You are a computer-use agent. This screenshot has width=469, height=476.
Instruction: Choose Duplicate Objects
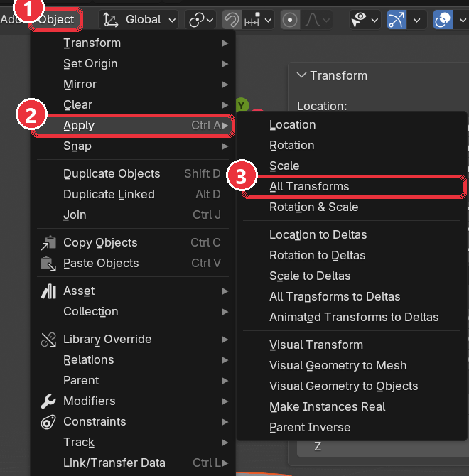133,173
